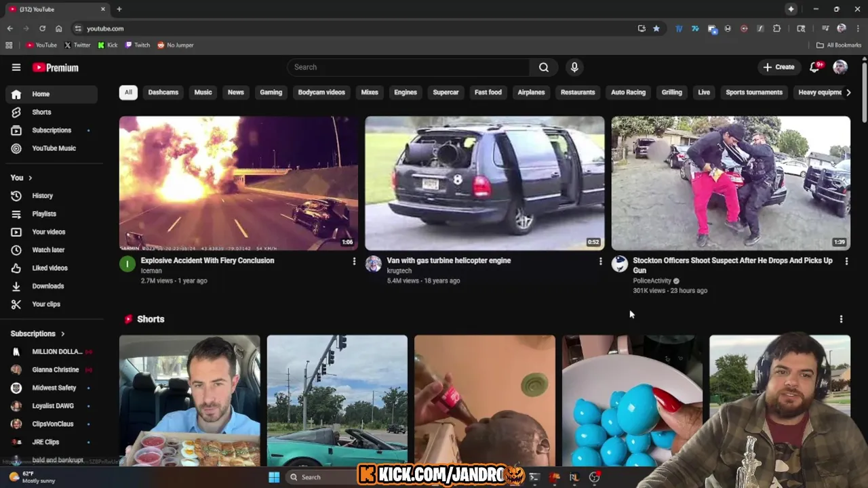Open Shorts shelf more options menu
868x488 pixels.
click(841, 319)
